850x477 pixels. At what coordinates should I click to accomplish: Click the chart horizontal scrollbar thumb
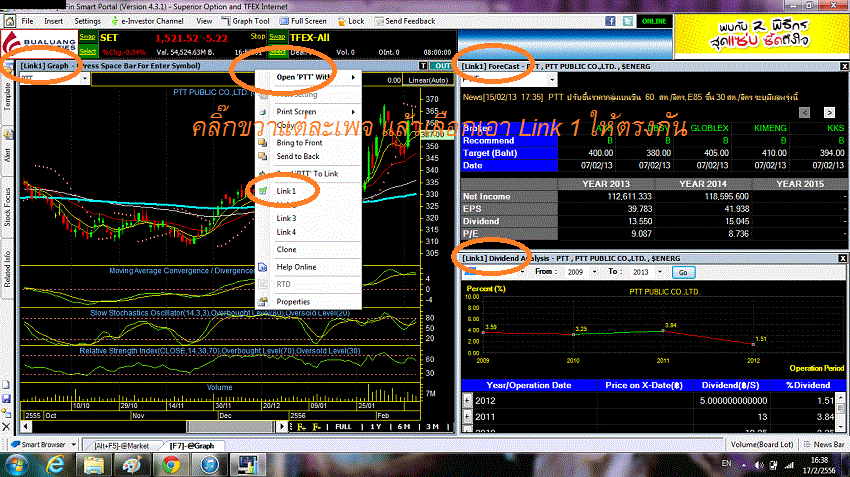230,427
